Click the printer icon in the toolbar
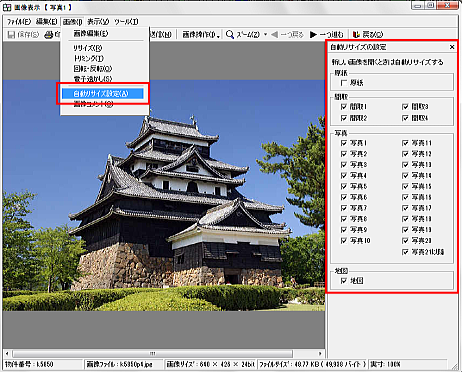Screen dimensions: 462x372 (49, 34)
